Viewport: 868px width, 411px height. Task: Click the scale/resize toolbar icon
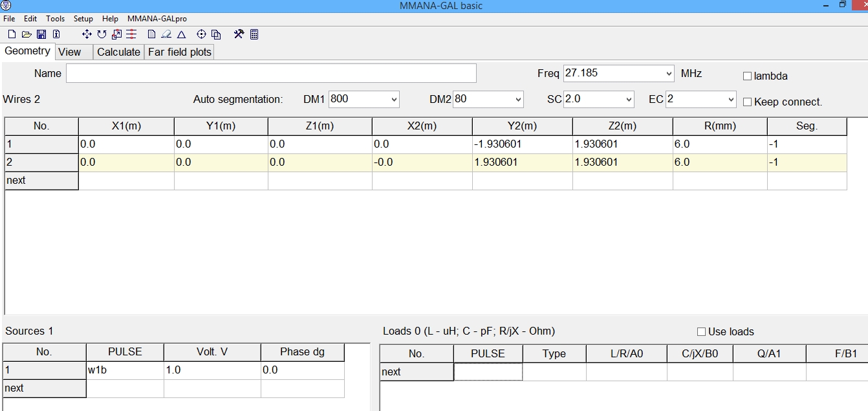click(116, 34)
